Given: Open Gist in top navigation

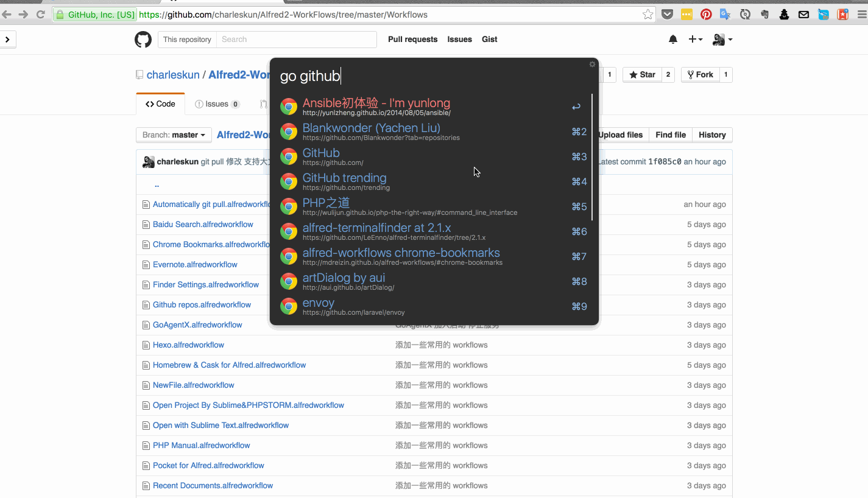Looking at the screenshot, I should 489,40.
